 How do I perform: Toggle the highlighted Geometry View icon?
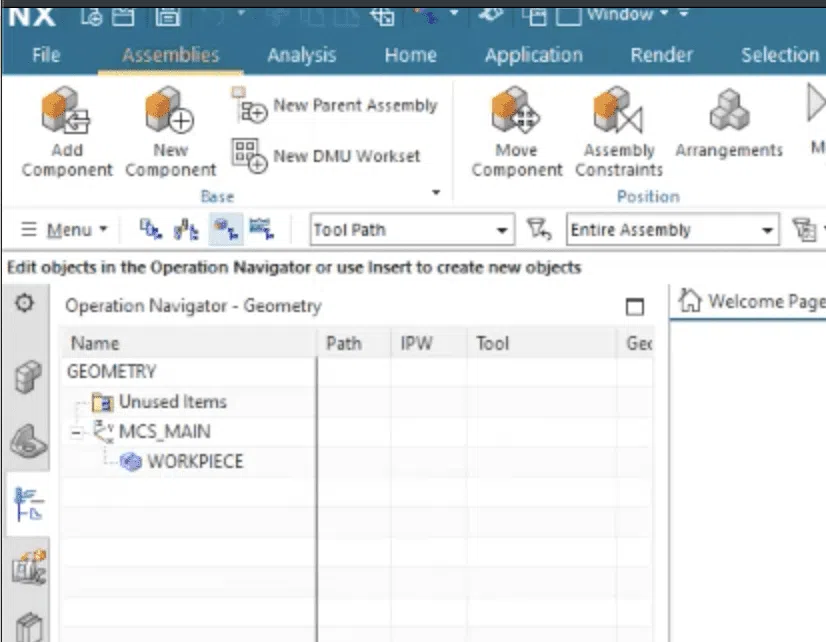coord(226,229)
